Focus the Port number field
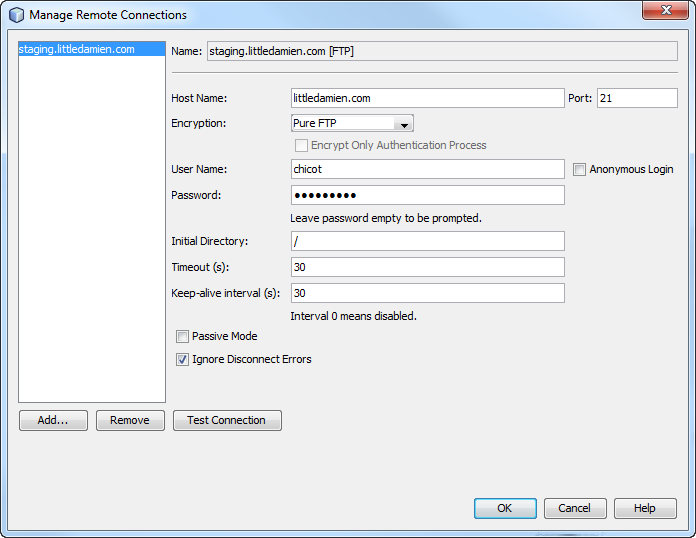Screen dimensions: 696x538 click(x=637, y=98)
